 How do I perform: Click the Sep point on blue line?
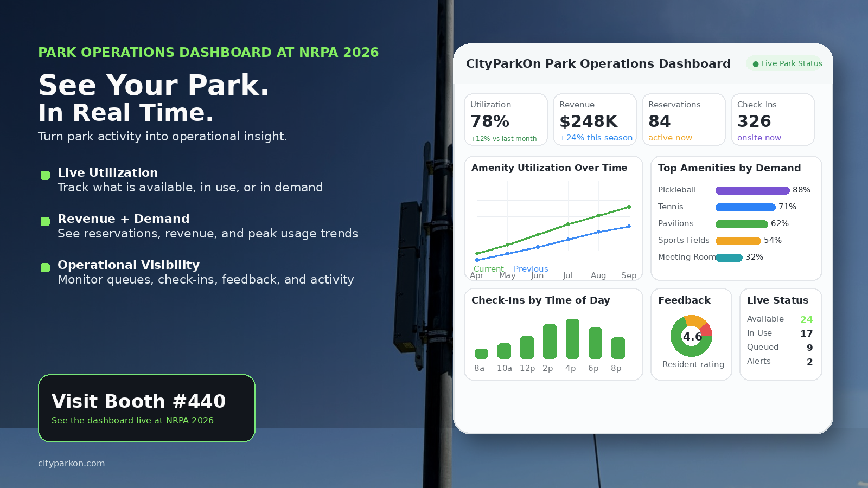[x=629, y=227]
